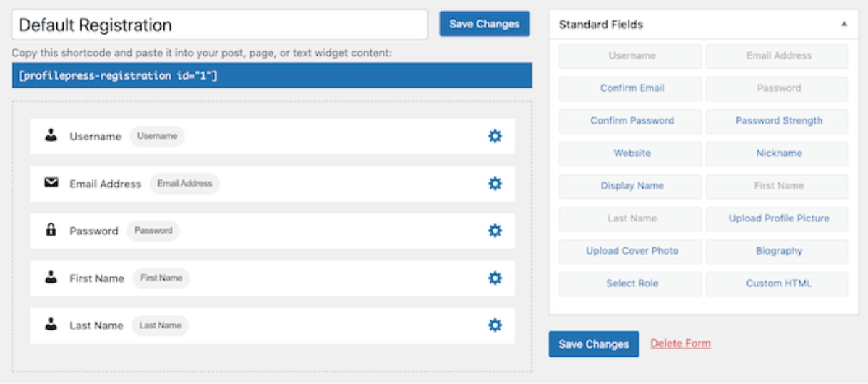Open settings gear for Password field
The width and height of the screenshot is (868, 384).
(495, 231)
